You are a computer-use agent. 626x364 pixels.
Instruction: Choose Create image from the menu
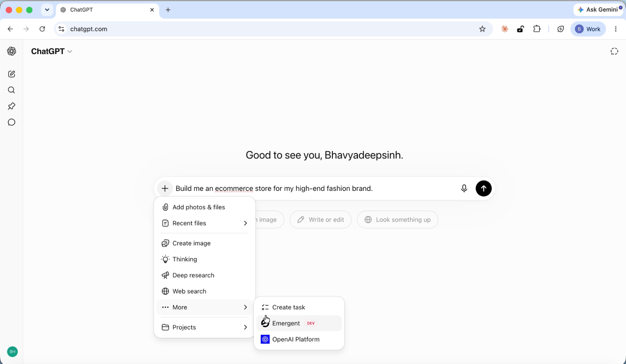pos(204,243)
